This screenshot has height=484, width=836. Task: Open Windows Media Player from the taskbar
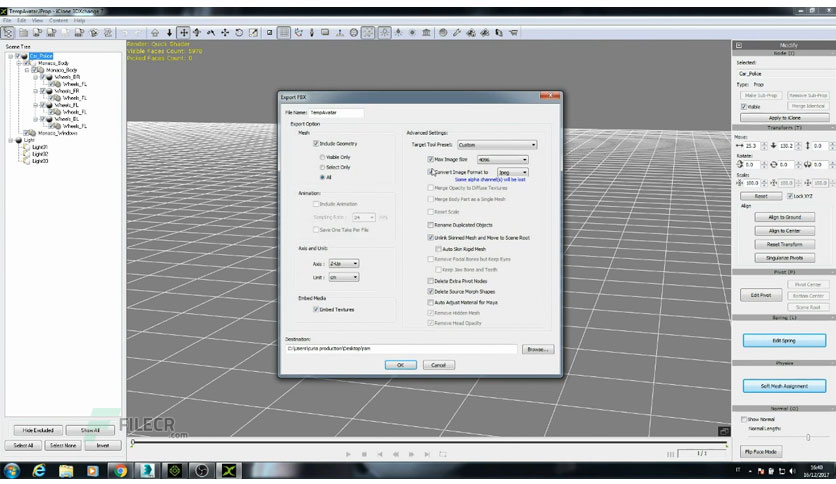[x=92, y=471]
